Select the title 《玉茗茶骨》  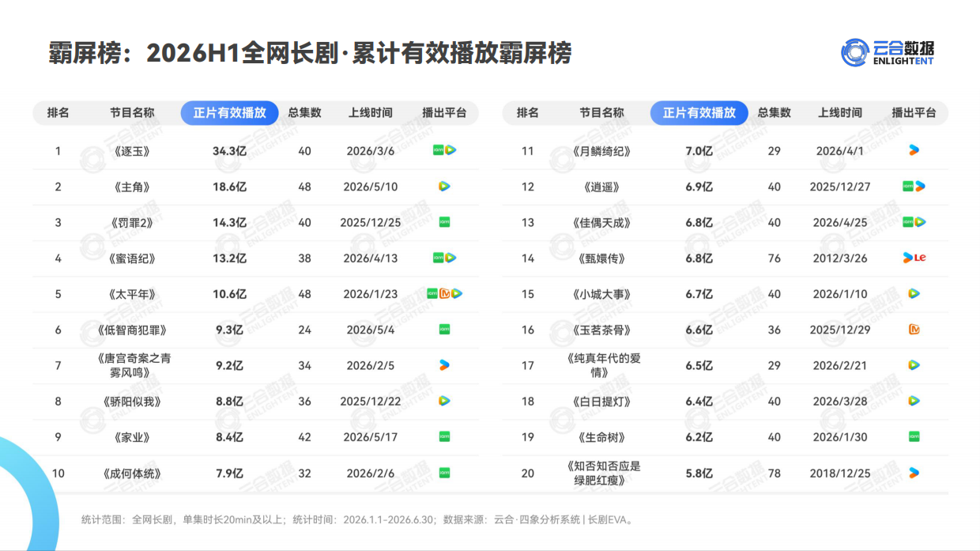coord(601,330)
